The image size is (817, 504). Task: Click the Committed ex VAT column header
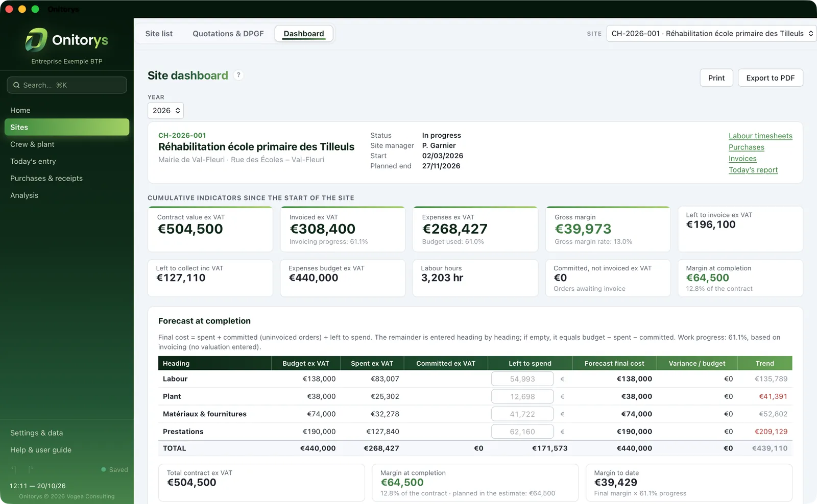(446, 363)
